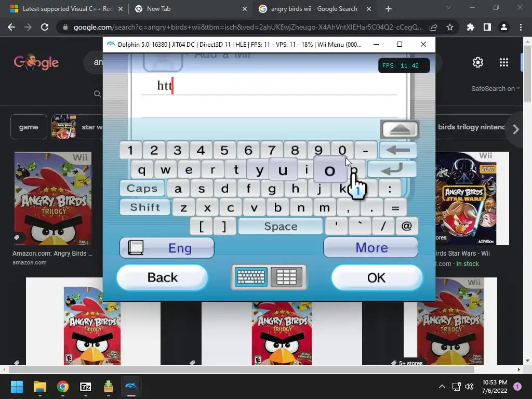Select the QWERTY keyboard layout icon
This screenshot has width=532, height=399.
251,277
